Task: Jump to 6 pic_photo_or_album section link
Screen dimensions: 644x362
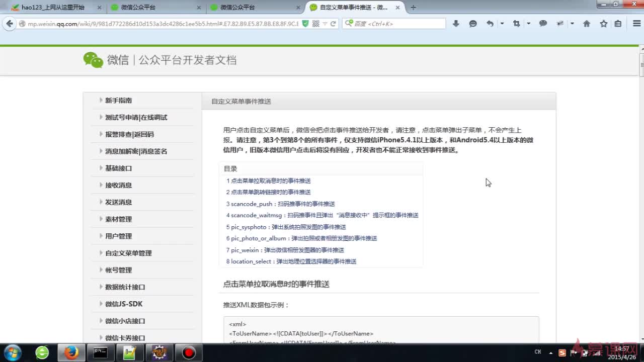Action: click(x=302, y=238)
